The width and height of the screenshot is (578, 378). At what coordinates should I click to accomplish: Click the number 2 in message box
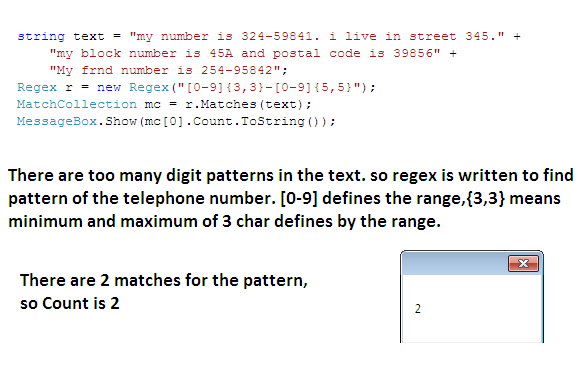coord(418,309)
